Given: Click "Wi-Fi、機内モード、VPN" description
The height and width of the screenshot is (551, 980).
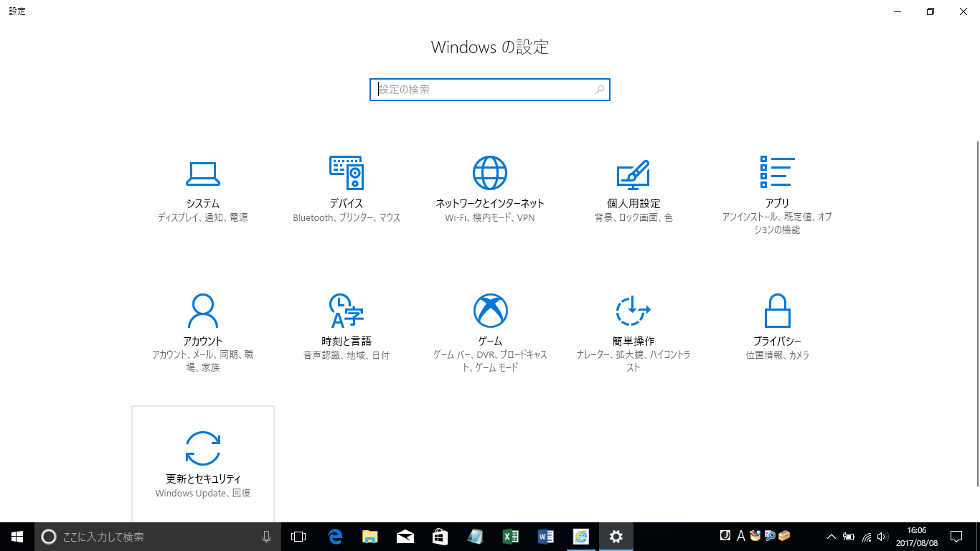Looking at the screenshot, I should point(490,218).
